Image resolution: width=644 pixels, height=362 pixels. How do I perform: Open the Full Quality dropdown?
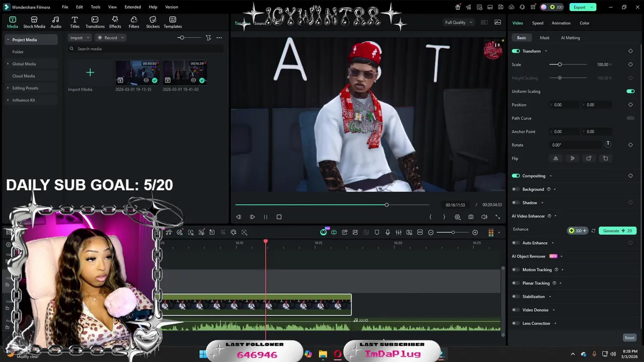458,22
